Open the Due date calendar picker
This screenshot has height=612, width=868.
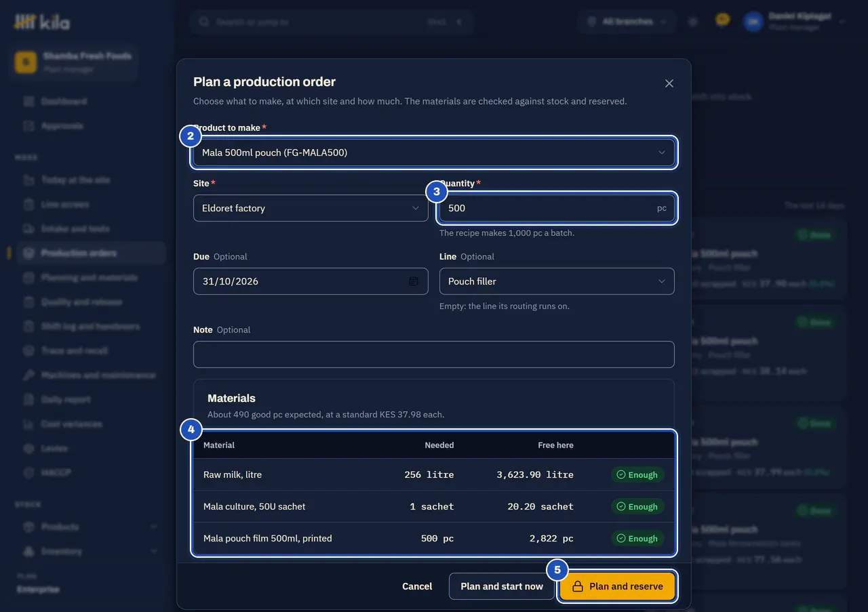coord(414,281)
